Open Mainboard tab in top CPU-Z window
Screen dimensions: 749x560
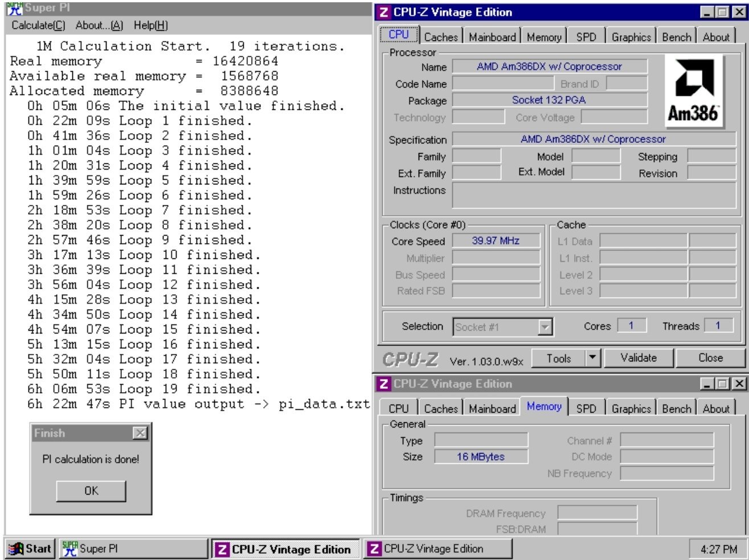[x=492, y=37]
